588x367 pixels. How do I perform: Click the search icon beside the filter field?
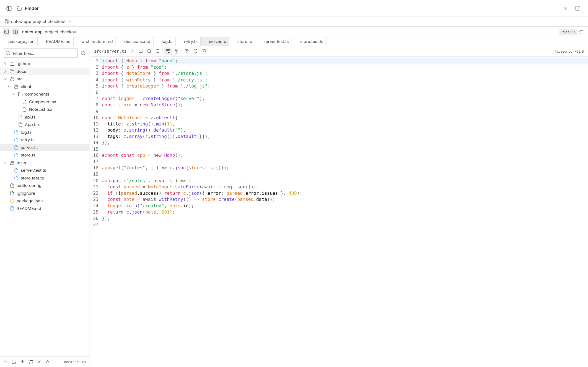(x=83, y=53)
